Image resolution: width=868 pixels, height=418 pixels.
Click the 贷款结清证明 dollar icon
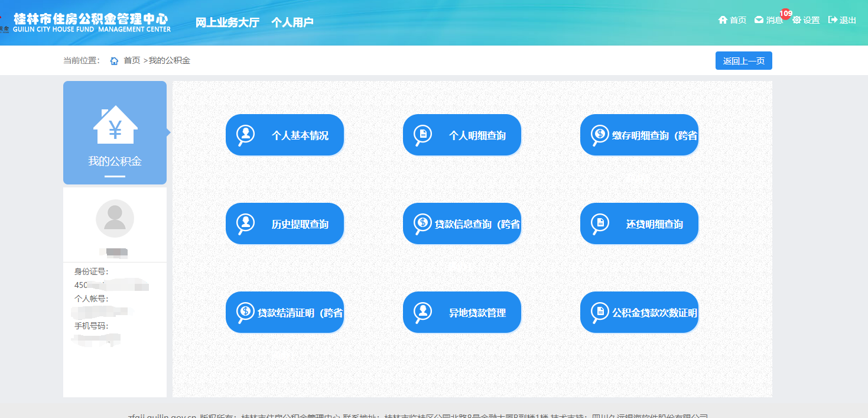click(x=245, y=312)
